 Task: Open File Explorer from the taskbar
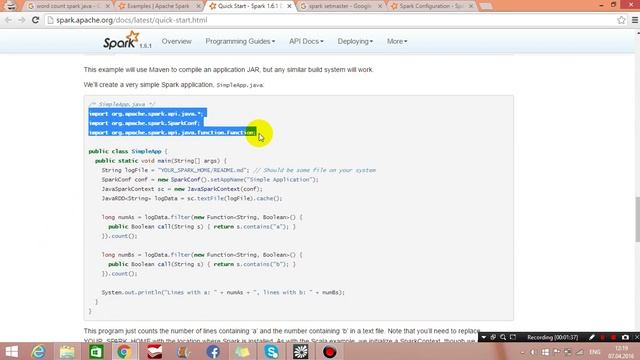coord(67,351)
